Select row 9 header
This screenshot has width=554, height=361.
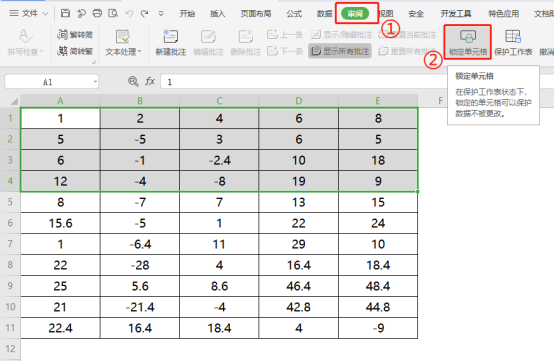tap(10, 286)
